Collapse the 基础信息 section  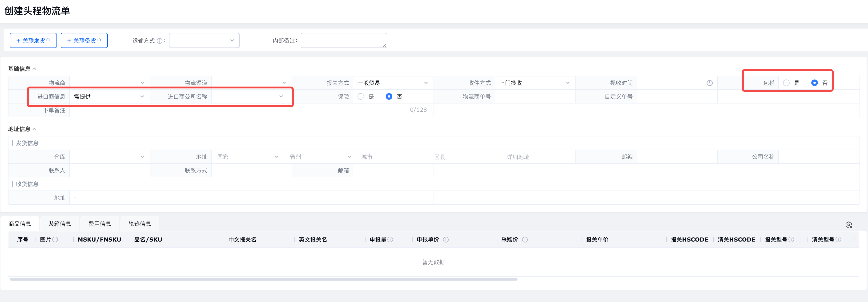point(34,69)
